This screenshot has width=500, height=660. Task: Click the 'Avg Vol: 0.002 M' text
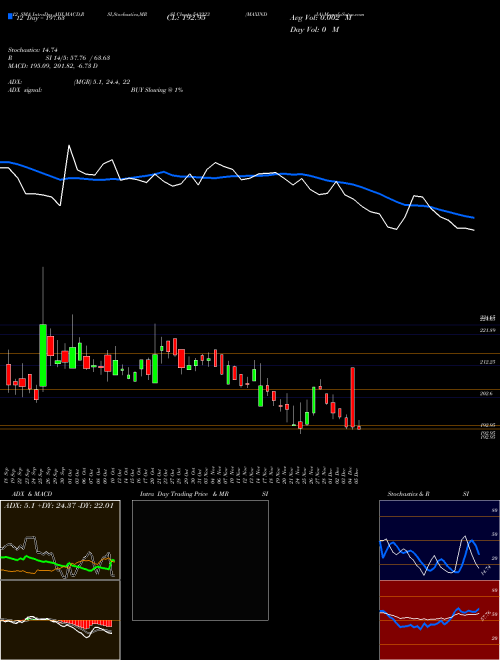320,17
